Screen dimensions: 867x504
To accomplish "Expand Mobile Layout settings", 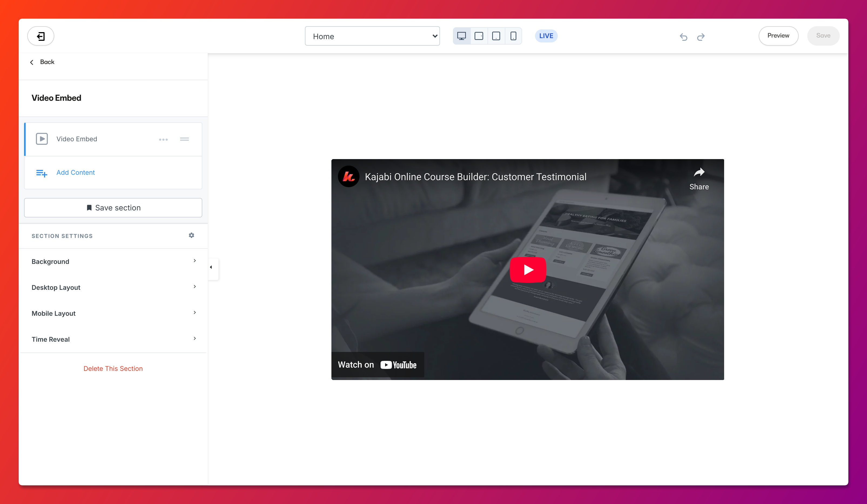I will click(x=113, y=313).
